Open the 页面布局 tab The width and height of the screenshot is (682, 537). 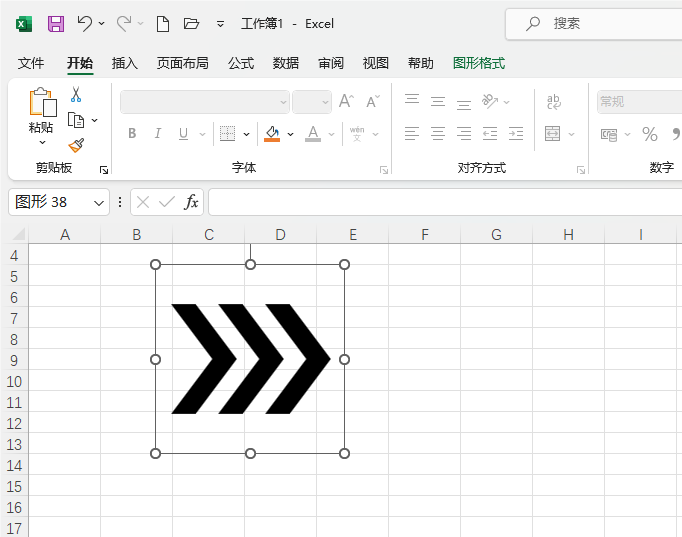[183, 63]
